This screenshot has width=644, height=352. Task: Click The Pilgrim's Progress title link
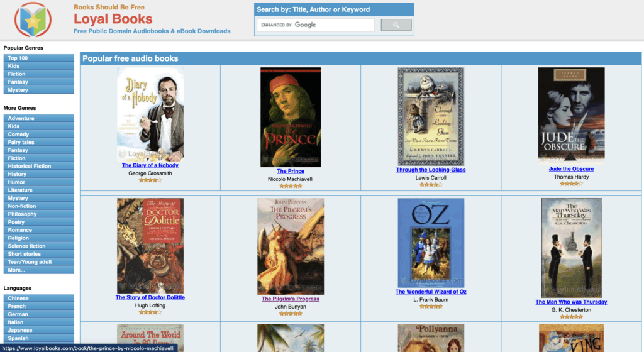[291, 299]
